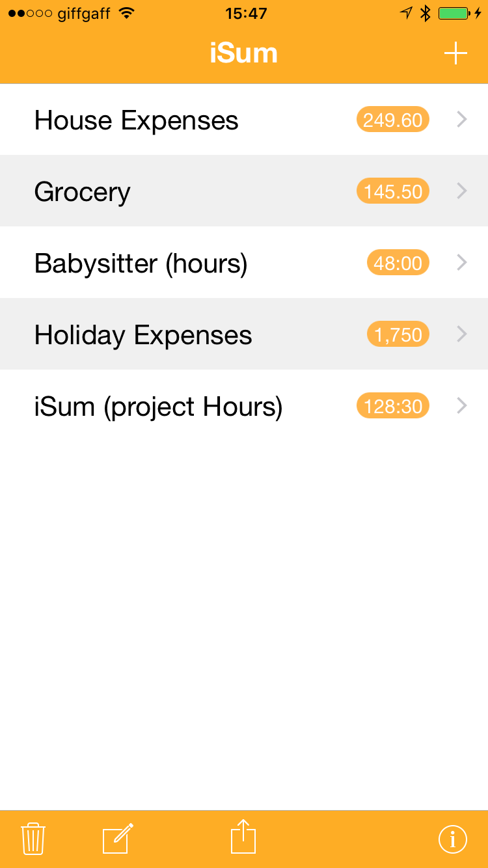Open the info circle icon

click(x=453, y=839)
